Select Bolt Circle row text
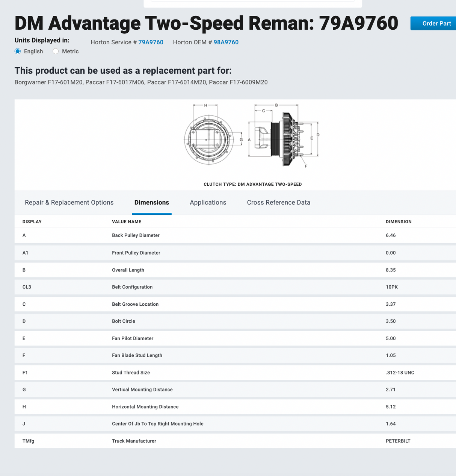Viewport: 456px width, 476px height. [124, 321]
